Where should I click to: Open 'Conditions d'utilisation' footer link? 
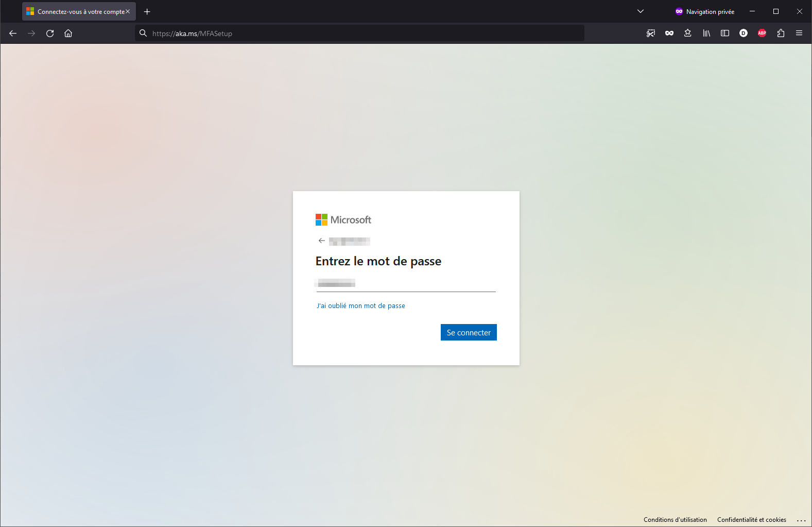click(675, 520)
